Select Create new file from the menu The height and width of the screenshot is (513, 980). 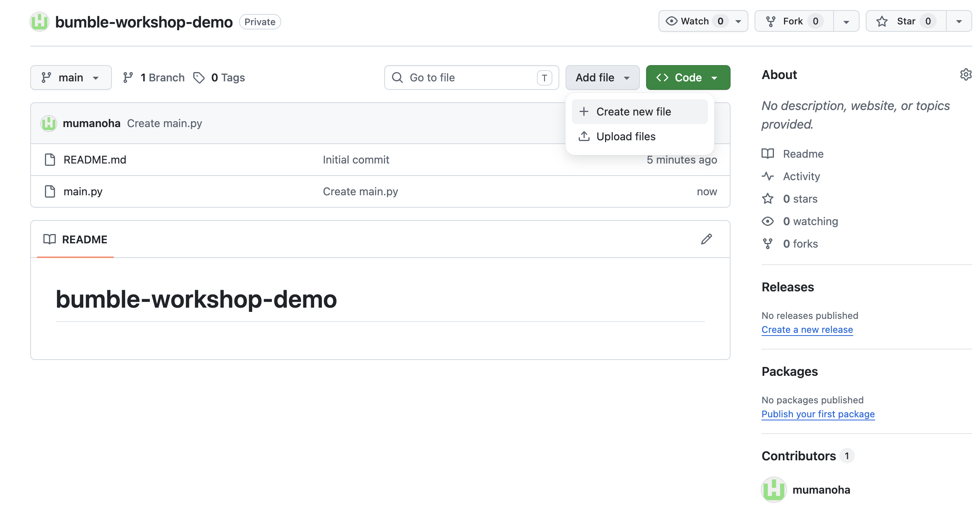(640, 112)
